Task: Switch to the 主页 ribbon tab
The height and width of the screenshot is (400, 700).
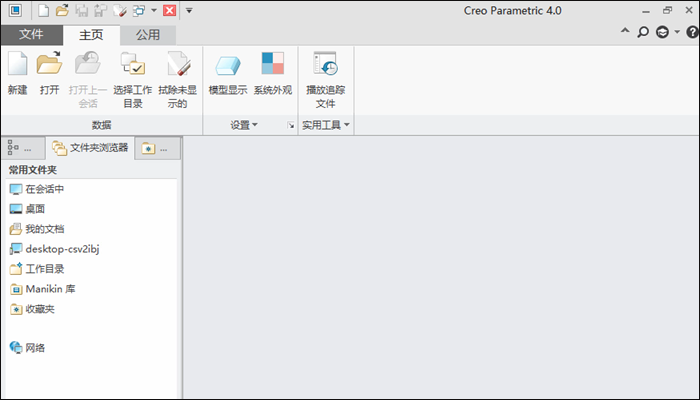Action: pyautogui.click(x=92, y=35)
